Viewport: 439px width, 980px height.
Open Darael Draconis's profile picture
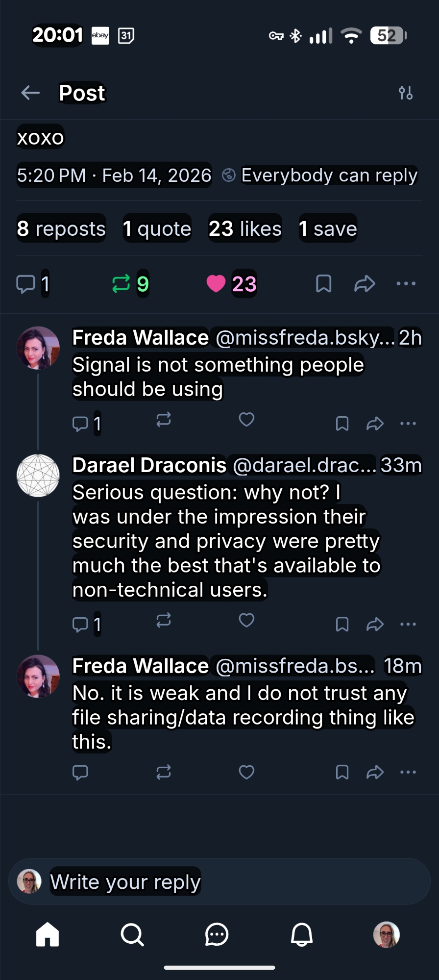pyautogui.click(x=38, y=476)
